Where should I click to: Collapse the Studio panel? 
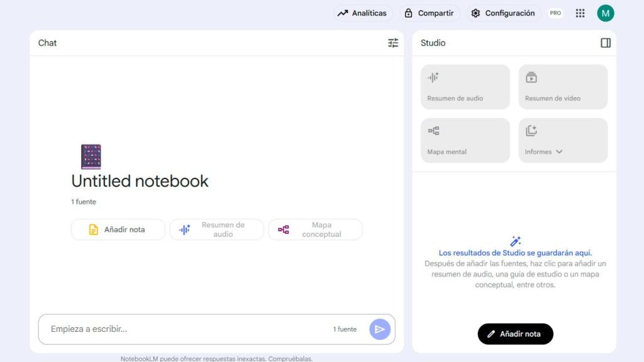[606, 43]
